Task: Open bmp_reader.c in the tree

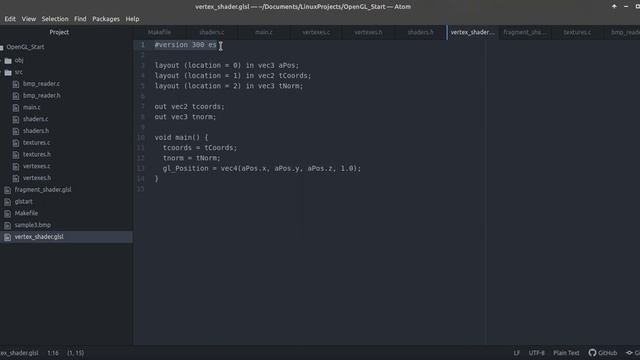Action: coord(41,84)
